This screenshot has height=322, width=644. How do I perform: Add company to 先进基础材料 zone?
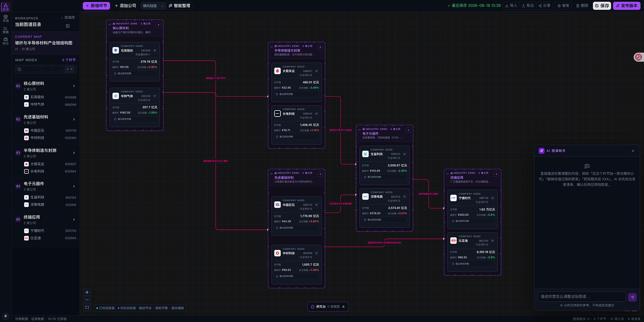point(320,174)
